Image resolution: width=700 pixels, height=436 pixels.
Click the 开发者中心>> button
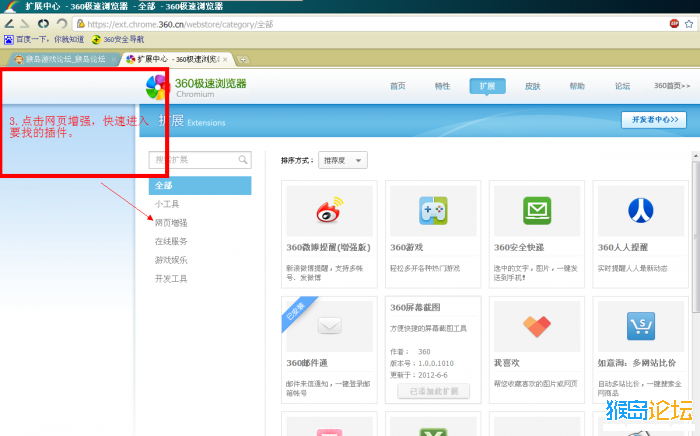[x=654, y=120]
